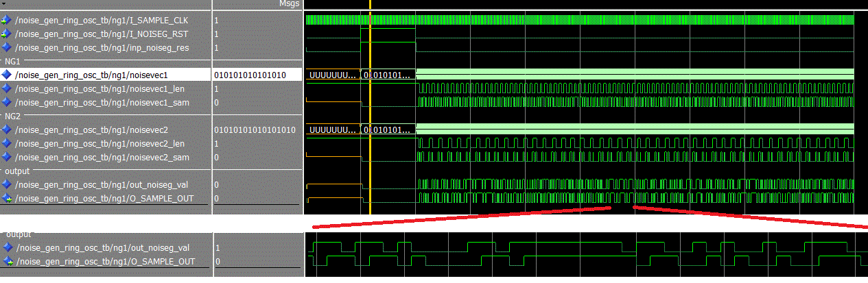Image resolution: width=868 pixels, height=283 pixels.
Task: Click the I_SAMPLE_CLK signal port icon
Action: click(x=7, y=21)
